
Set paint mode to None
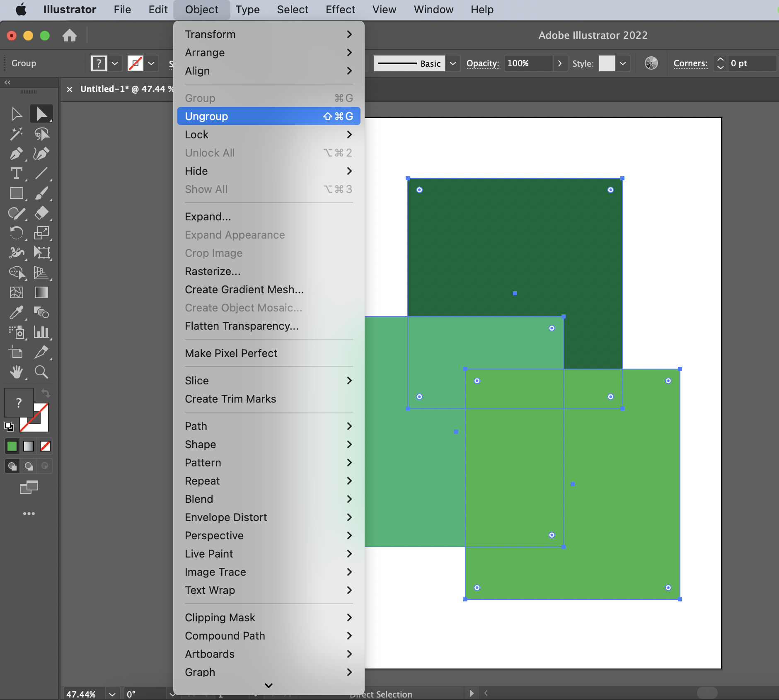[x=45, y=446]
